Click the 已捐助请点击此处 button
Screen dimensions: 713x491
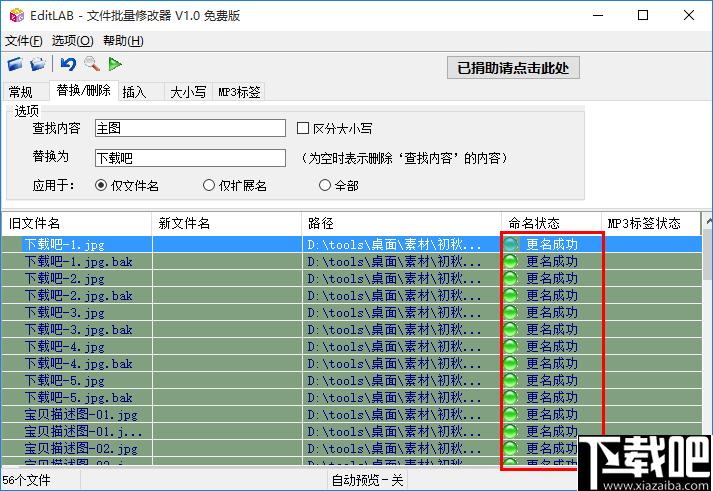pos(513,68)
